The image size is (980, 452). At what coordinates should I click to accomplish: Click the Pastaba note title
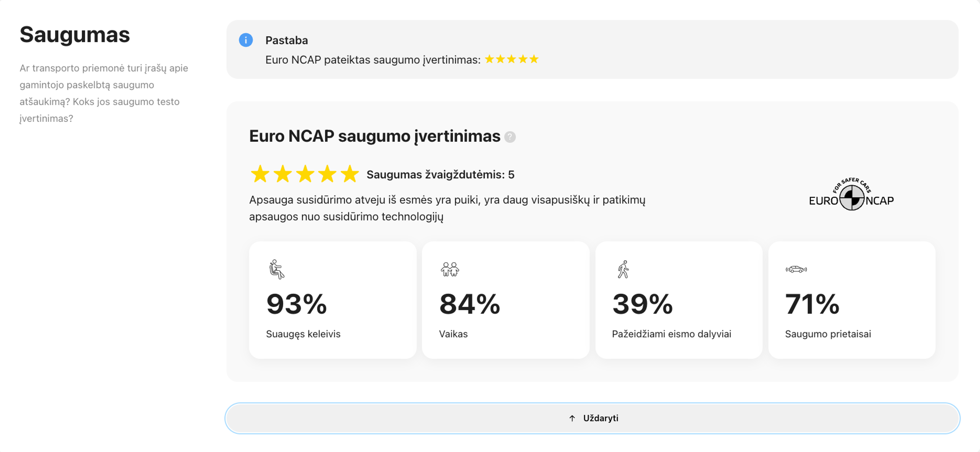(x=286, y=40)
